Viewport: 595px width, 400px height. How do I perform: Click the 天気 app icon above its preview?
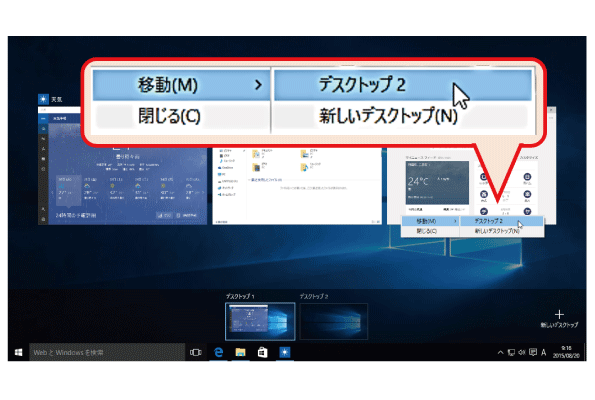click(43, 99)
